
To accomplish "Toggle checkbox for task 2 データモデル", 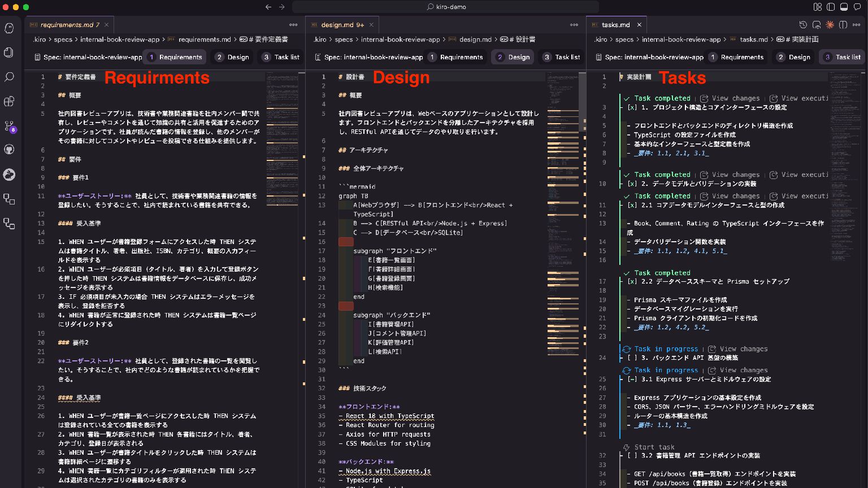I will [632, 184].
